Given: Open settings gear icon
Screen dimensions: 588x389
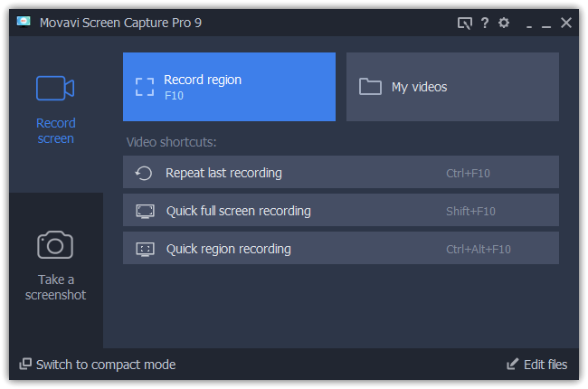Looking at the screenshot, I should (x=504, y=23).
